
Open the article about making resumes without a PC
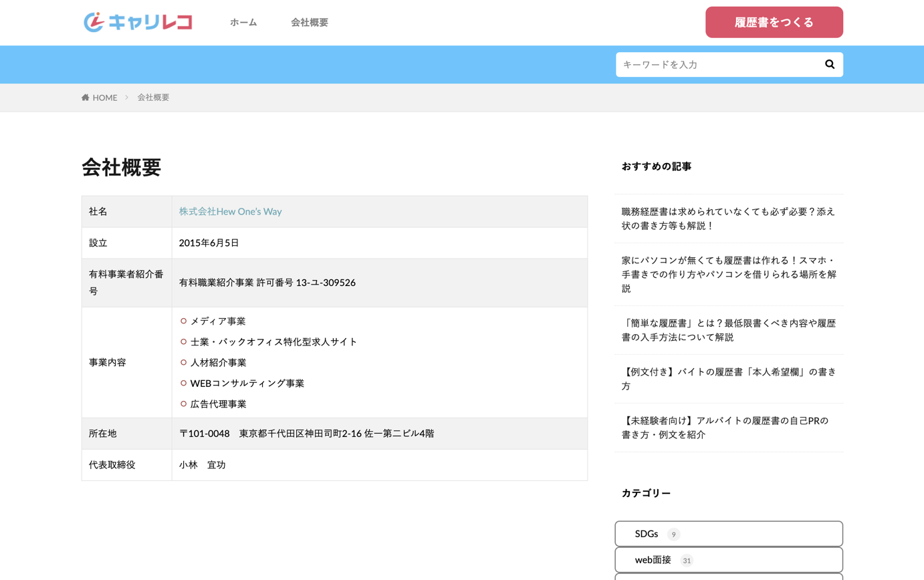[729, 274]
